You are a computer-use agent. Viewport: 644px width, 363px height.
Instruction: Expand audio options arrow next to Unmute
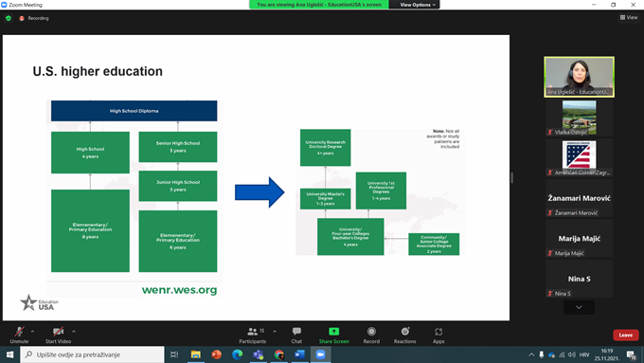click(x=32, y=332)
